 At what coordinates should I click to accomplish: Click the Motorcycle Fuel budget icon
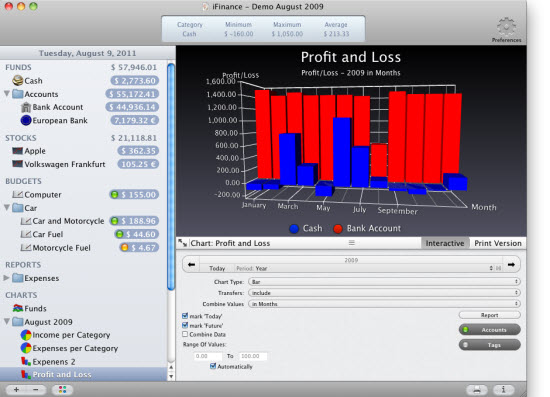(26, 248)
